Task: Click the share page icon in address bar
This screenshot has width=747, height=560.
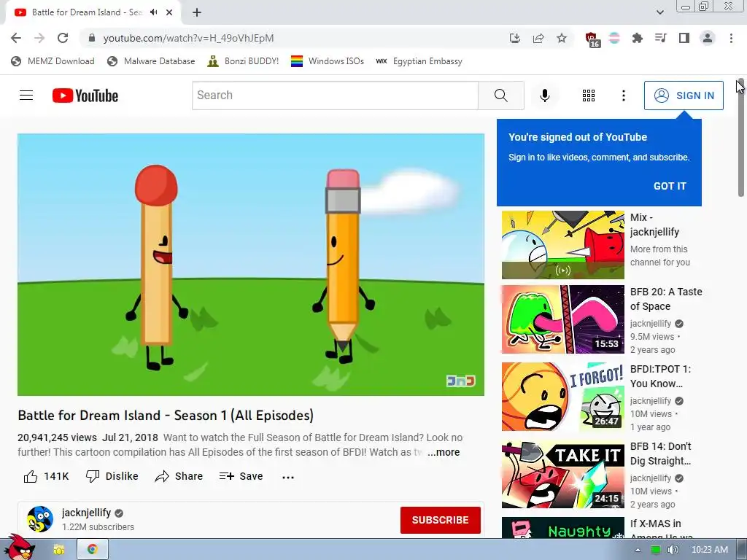Action: [x=538, y=38]
